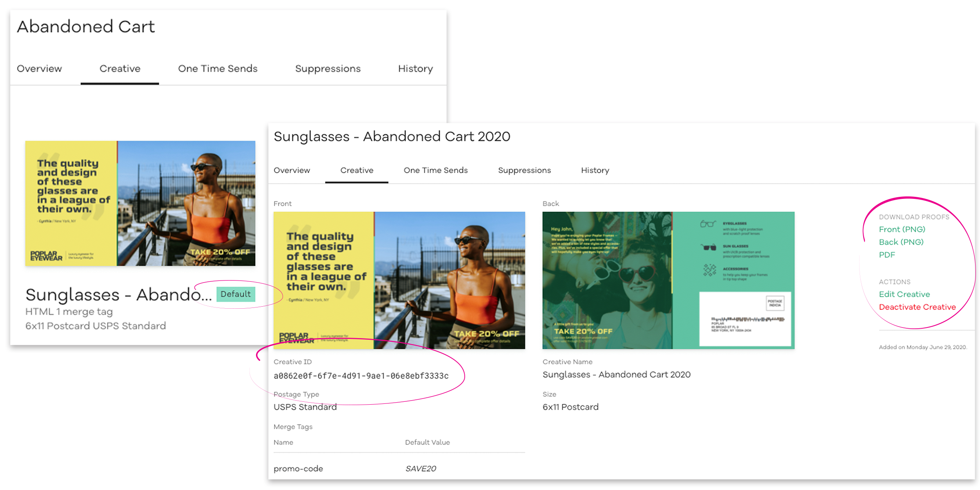The height and width of the screenshot is (490, 980).
Task: Select Creative tab of Sunglasses campaign
Action: (x=356, y=170)
